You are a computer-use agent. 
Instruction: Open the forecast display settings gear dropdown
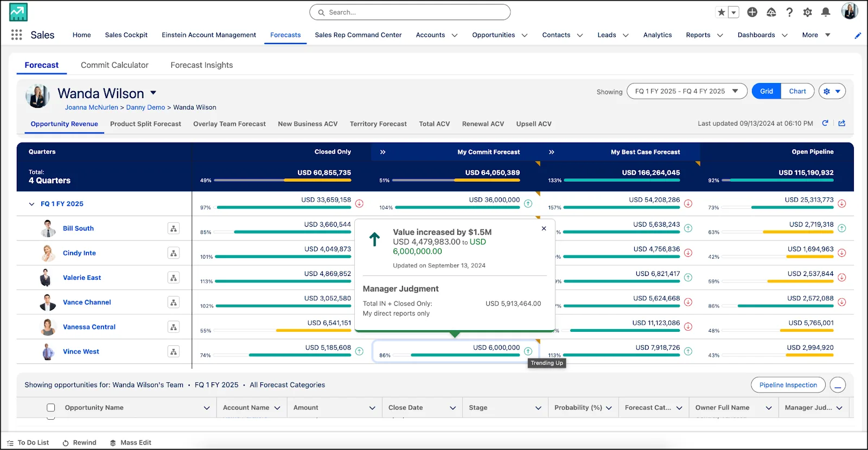[832, 91]
